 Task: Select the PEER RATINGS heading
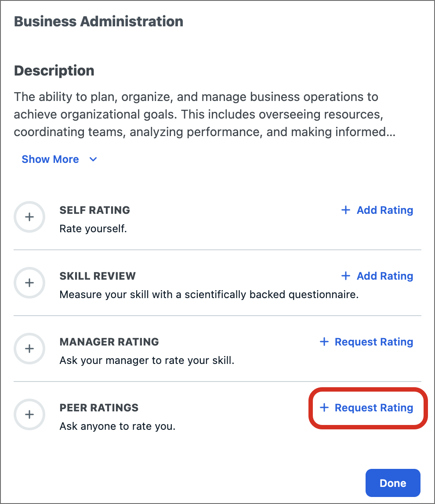click(99, 408)
